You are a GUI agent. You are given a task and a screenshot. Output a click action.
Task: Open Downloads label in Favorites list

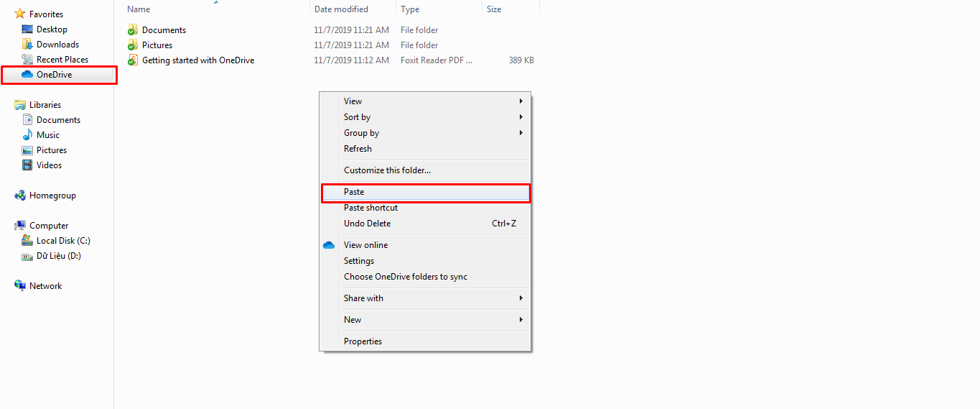coord(58,45)
